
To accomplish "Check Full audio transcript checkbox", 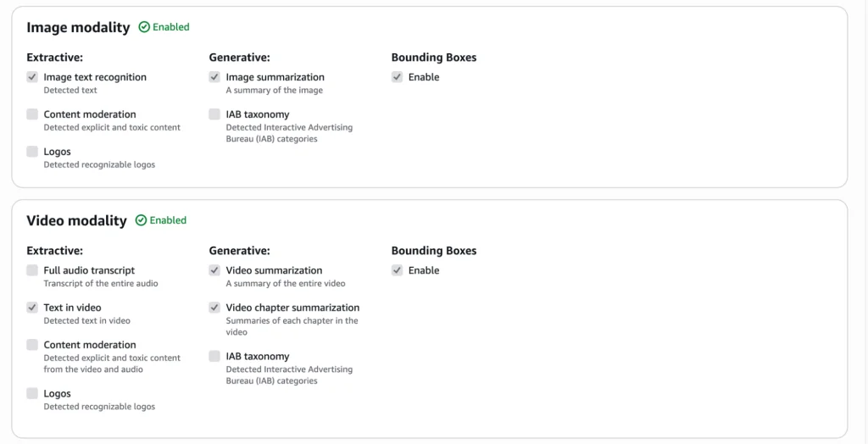I will pos(32,270).
